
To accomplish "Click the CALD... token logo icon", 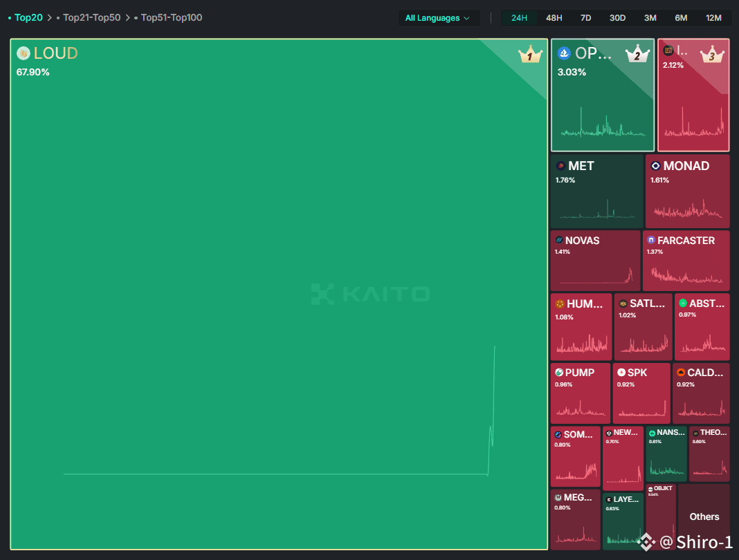I will pyautogui.click(x=681, y=373).
